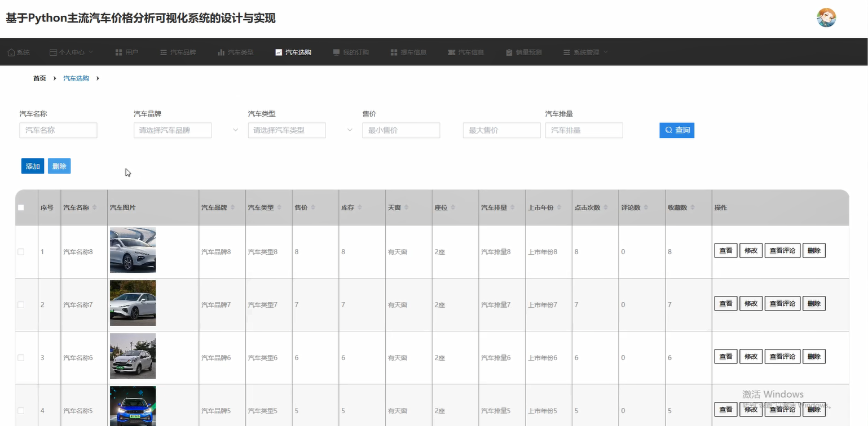Viewport: 868px width, 426px height.
Task: Click the 用户 grid icon menu
Action: tap(119, 52)
